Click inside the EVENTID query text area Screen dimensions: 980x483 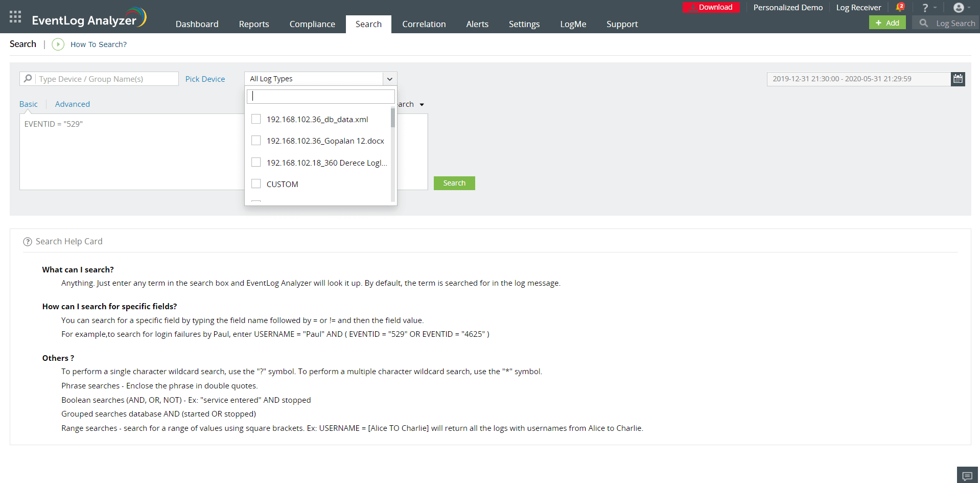click(x=132, y=152)
